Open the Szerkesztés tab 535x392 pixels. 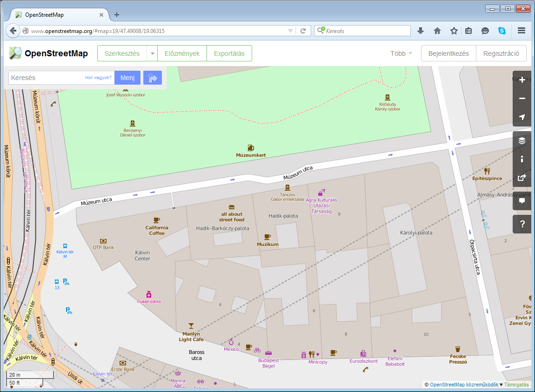point(122,53)
